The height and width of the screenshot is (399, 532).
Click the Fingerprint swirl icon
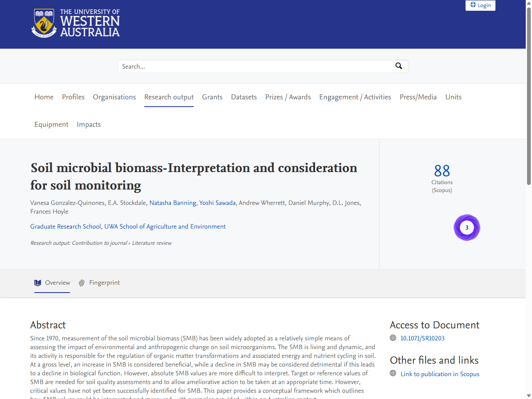click(82, 283)
